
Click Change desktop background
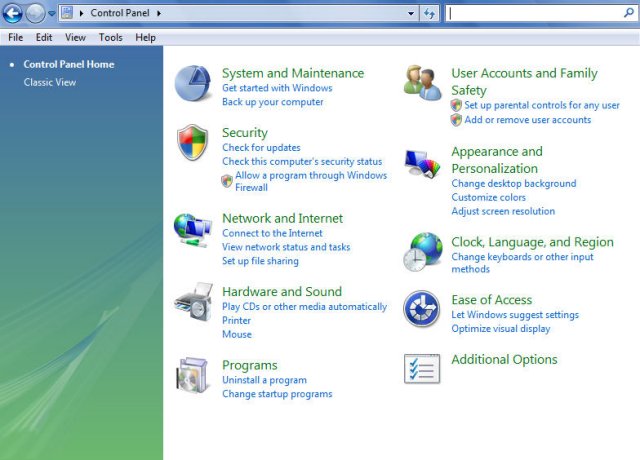pyautogui.click(x=513, y=184)
